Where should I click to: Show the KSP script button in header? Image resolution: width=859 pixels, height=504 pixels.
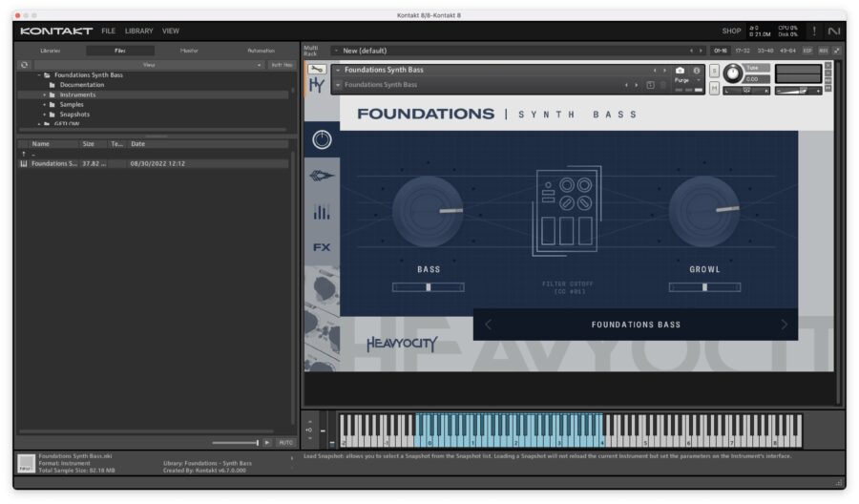(x=807, y=51)
